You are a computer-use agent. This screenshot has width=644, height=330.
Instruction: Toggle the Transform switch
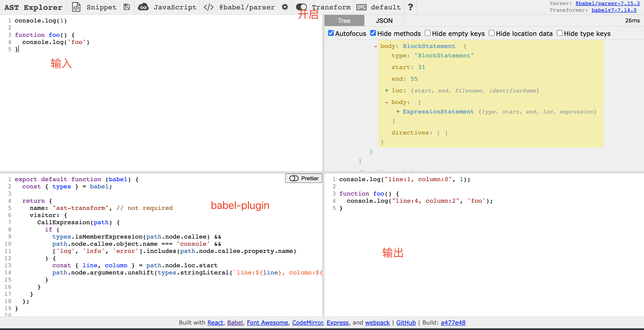(301, 7)
